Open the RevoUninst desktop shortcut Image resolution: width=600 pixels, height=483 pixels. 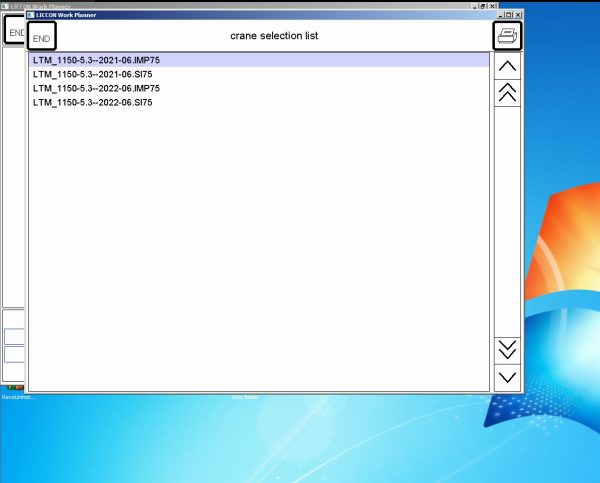[x=16, y=392]
